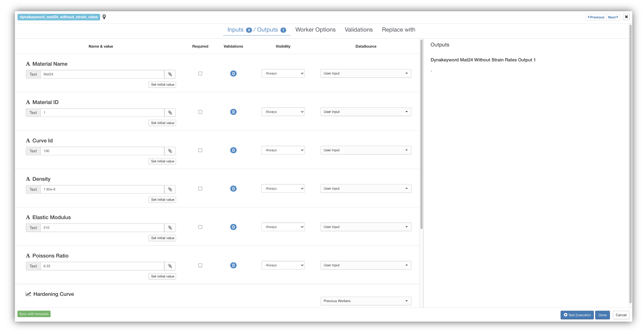Click Set initial value for Curve Id
This screenshot has height=332, width=644.
click(x=162, y=161)
